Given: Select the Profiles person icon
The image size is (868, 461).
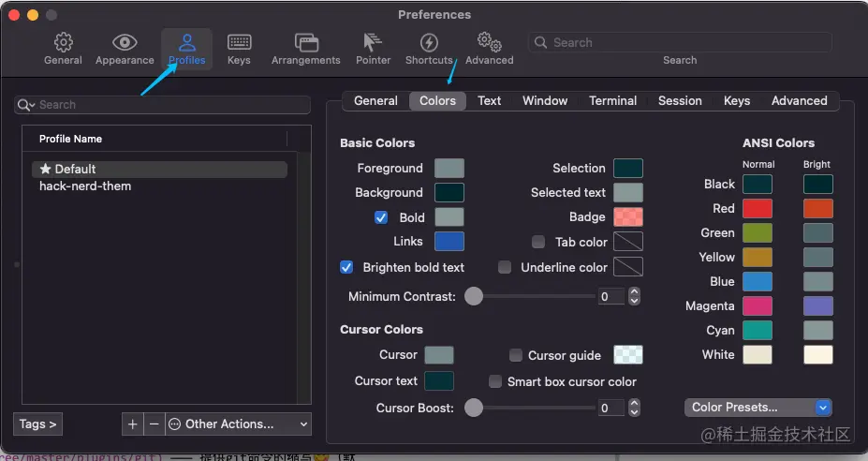Looking at the screenshot, I should 187,42.
